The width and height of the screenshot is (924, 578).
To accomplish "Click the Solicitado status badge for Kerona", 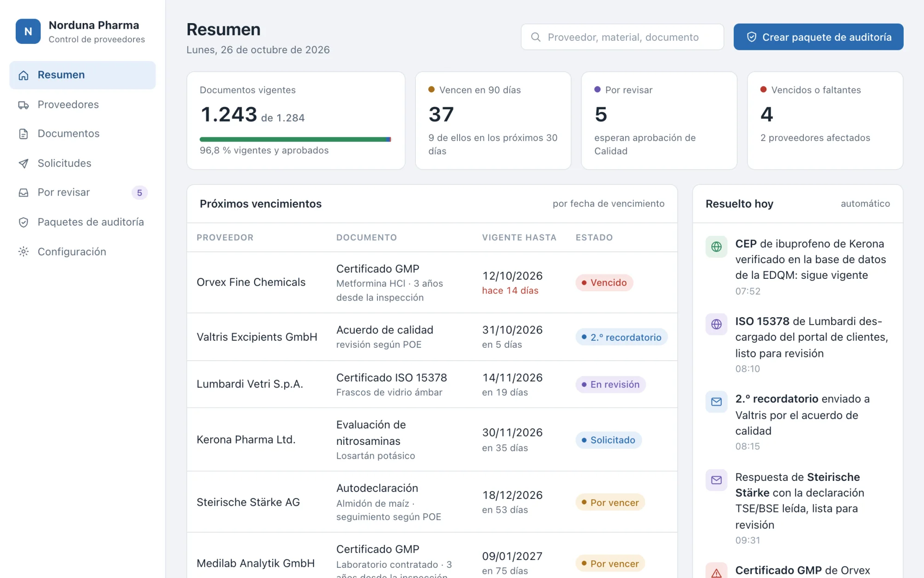I will [x=608, y=440].
